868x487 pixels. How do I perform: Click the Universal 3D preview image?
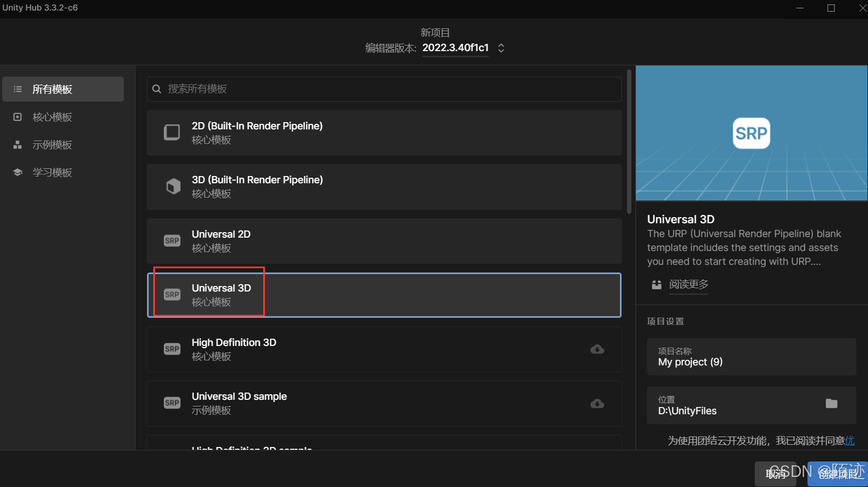point(751,133)
